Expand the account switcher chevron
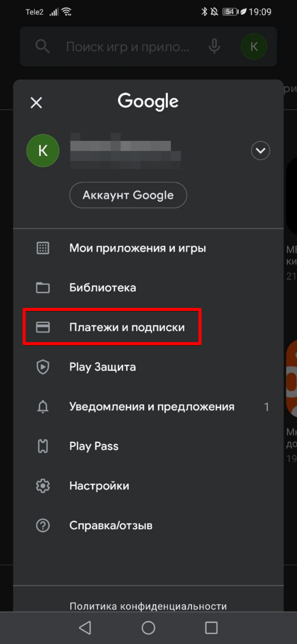The height and width of the screenshot is (644, 297). (261, 150)
